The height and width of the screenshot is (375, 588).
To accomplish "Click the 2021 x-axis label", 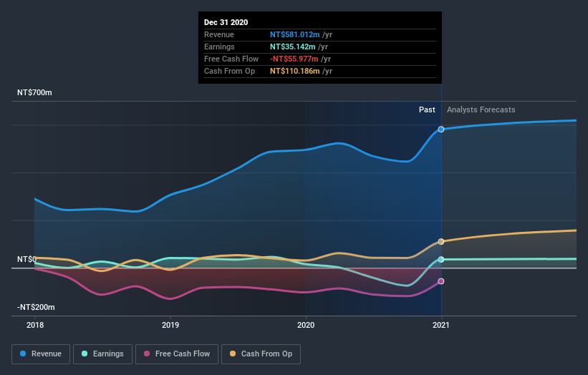I will (x=441, y=325).
